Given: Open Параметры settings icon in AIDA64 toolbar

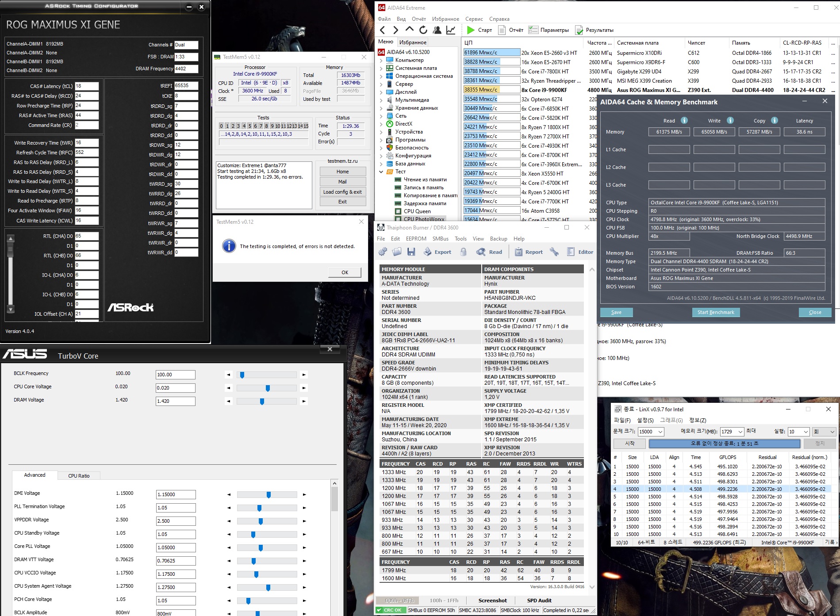Looking at the screenshot, I should [x=533, y=30].
